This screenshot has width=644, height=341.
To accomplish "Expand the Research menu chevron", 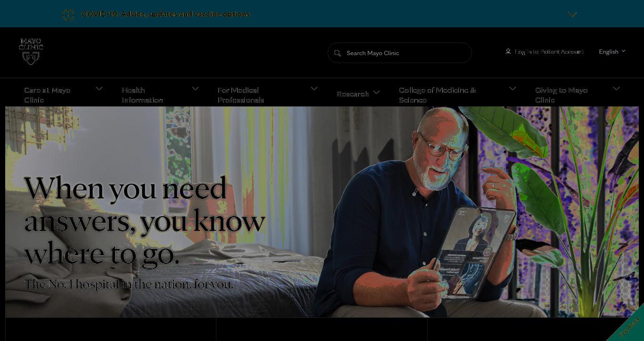I will [376, 93].
